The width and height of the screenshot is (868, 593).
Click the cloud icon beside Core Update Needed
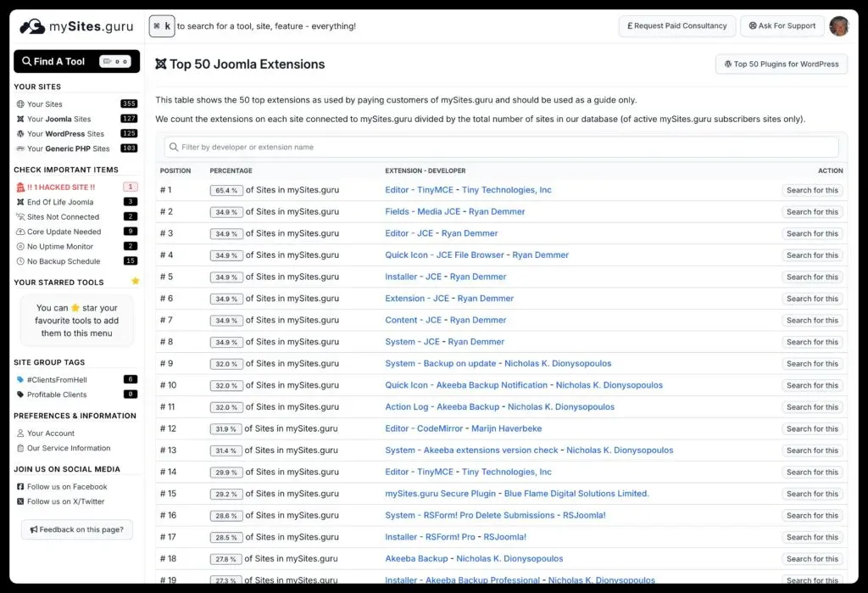click(19, 231)
